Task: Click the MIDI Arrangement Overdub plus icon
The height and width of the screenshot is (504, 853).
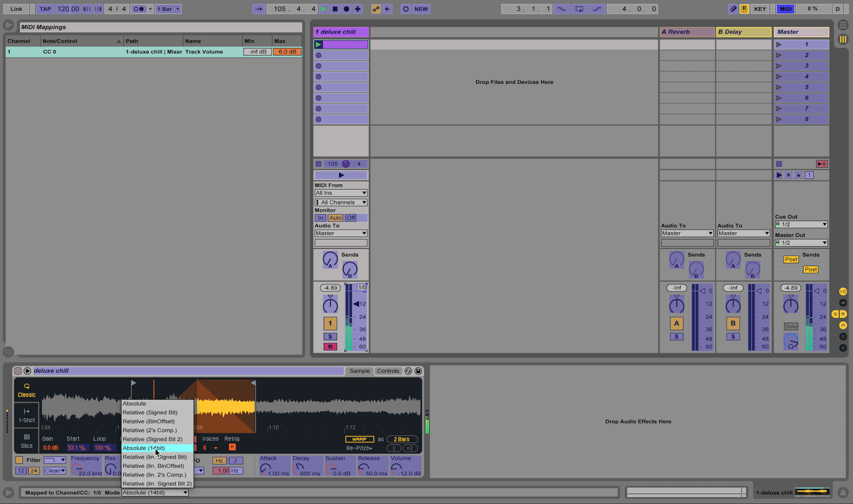Action: [357, 9]
